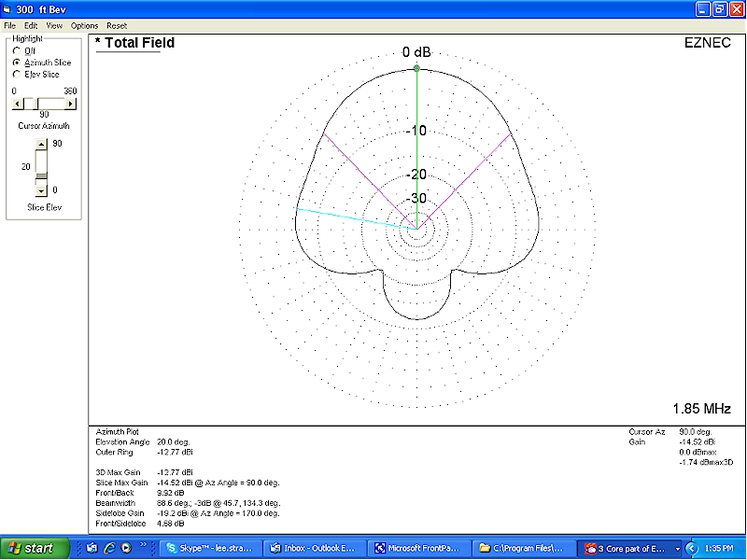The image size is (747, 560).
Task: Click the Cursor Azimuth scrollbar right arrow
Action: (x=72, y=104)
